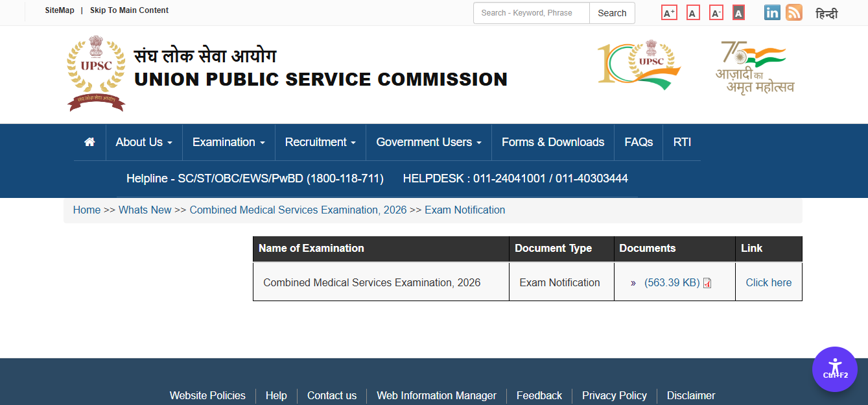This screenshot has width=868, height=405.
Task: Click here to open the exam notification
Action: (x=768, y=282)
